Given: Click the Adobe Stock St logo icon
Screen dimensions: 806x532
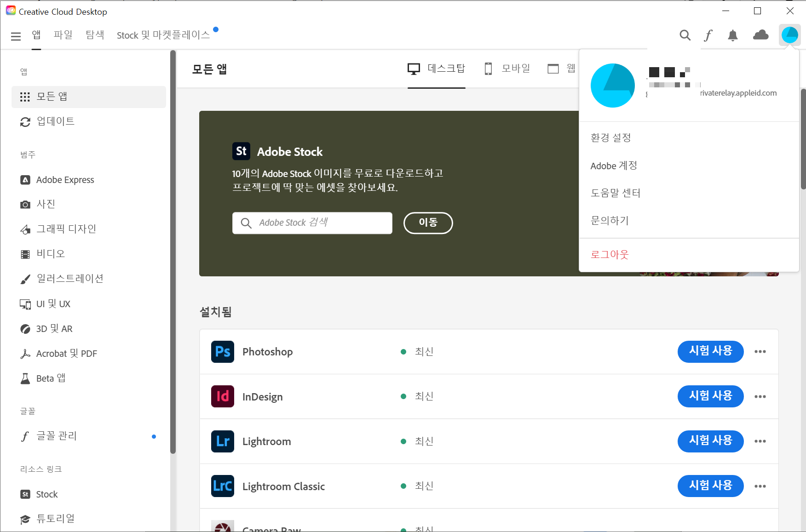Looking at the screenshot, I should click(x=241, y=151).
